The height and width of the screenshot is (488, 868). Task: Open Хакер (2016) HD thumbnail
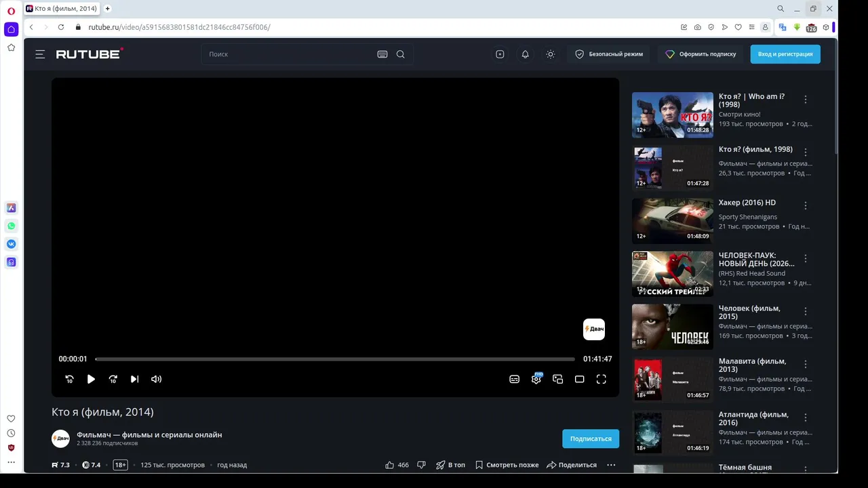click(x=673, y=221)
